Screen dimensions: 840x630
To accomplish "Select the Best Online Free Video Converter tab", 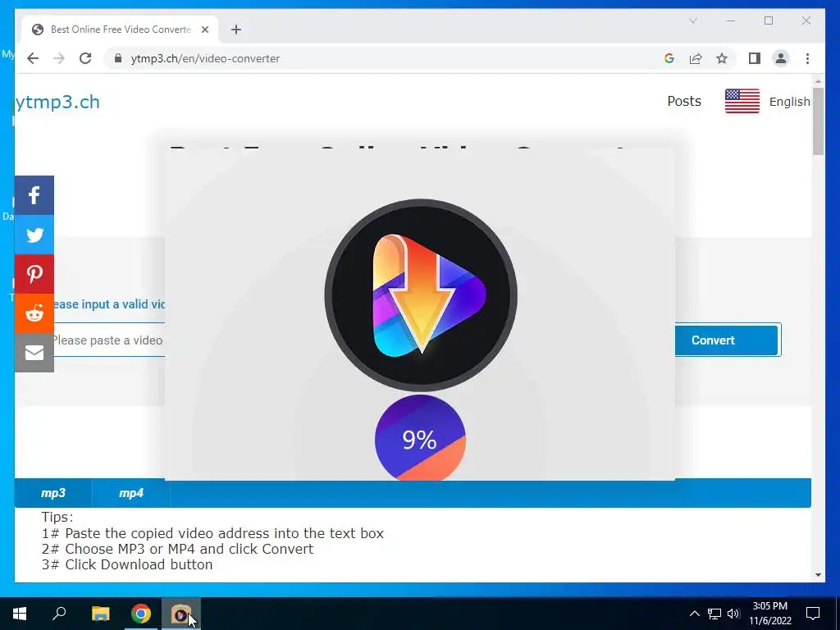I will (x=120, y=30).
